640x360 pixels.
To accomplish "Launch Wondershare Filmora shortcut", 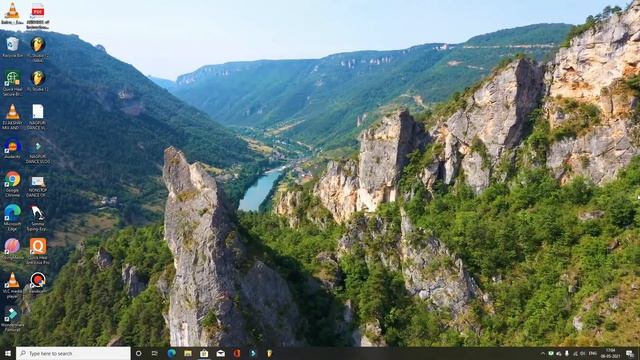I will (x=12, y=319).
